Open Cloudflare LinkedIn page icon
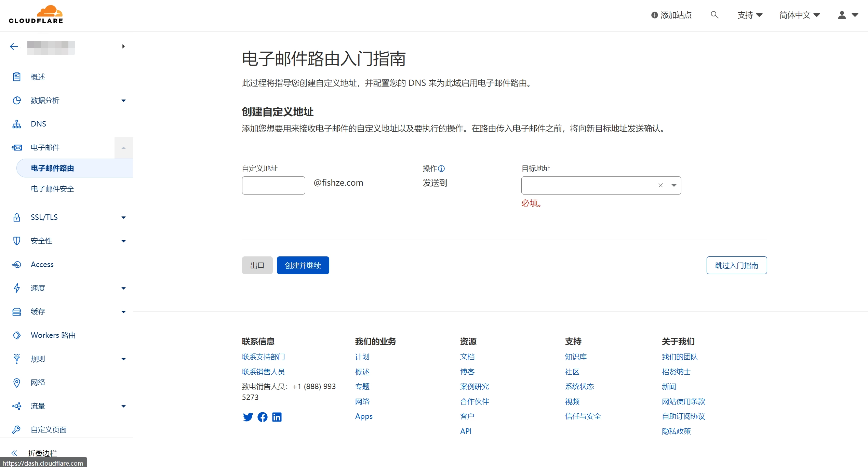Screen dimensions: 868x467 [277, 417]
